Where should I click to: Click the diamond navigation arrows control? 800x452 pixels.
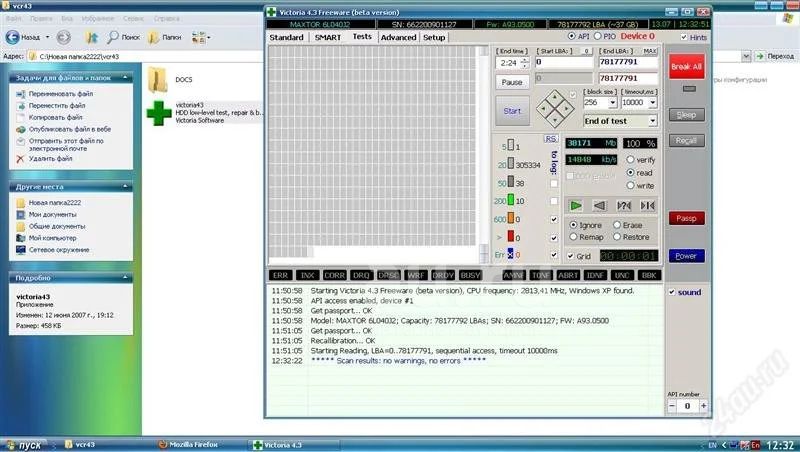555,108
